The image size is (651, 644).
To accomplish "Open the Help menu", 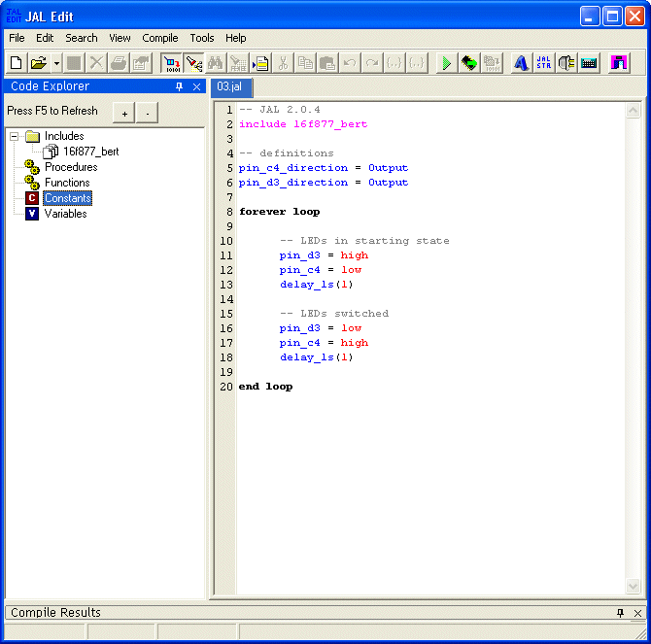I will [236, 38].
